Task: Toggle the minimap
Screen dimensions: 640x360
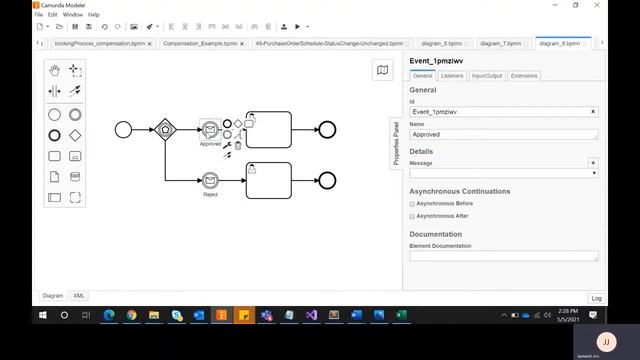Action: pyautogui.click(x=382, y=70)
